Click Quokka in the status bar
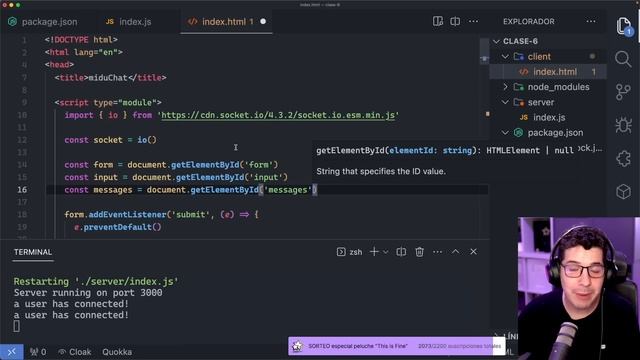 pyautogui.click(x=117, y=352)
